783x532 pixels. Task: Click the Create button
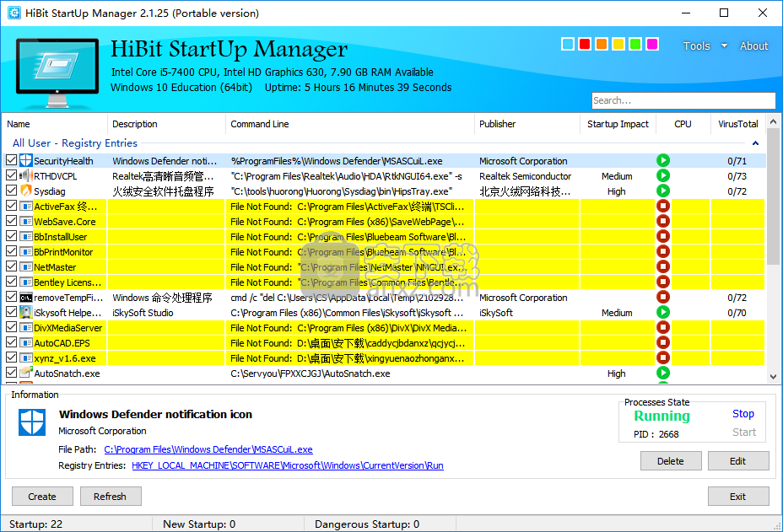(42, 497)
